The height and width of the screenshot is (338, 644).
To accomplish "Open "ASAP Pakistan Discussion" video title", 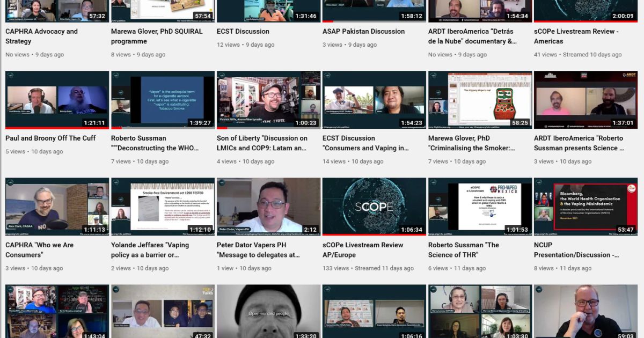I will [363, 31].
